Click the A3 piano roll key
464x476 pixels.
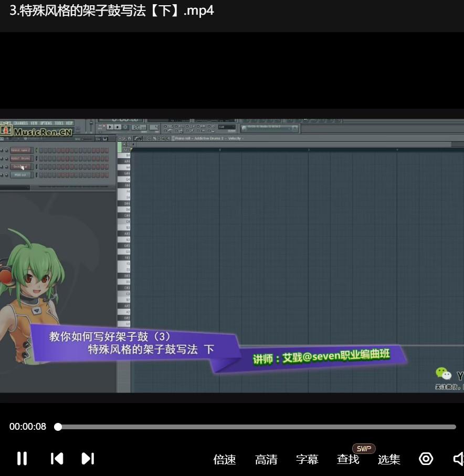click(x=124, y=240)
